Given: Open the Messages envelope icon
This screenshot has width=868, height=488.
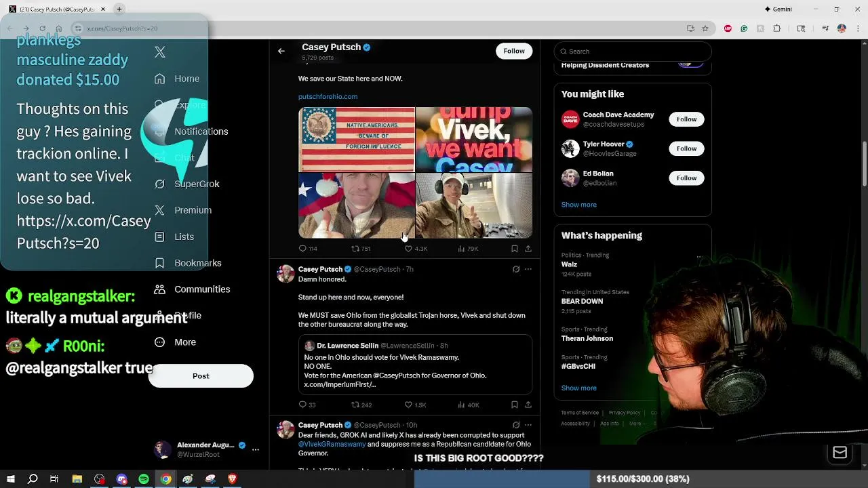Looking at the screenshot, I should 840,453.
